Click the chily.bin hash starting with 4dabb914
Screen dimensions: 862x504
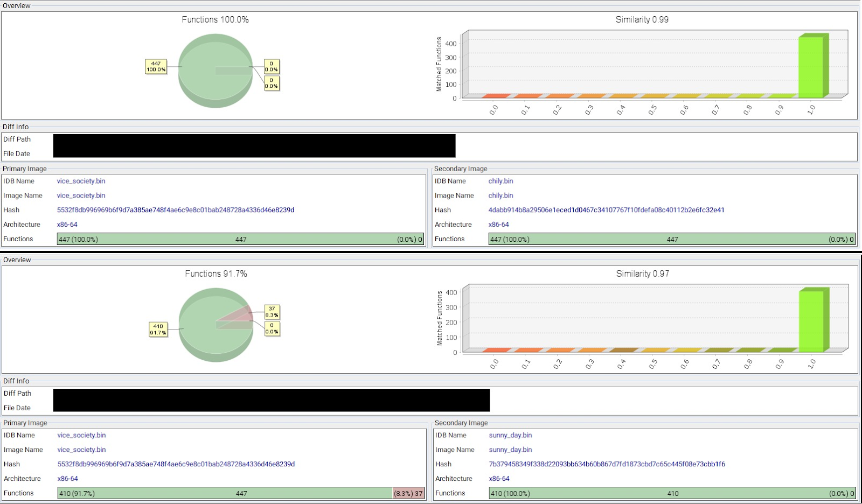(606, 210)
